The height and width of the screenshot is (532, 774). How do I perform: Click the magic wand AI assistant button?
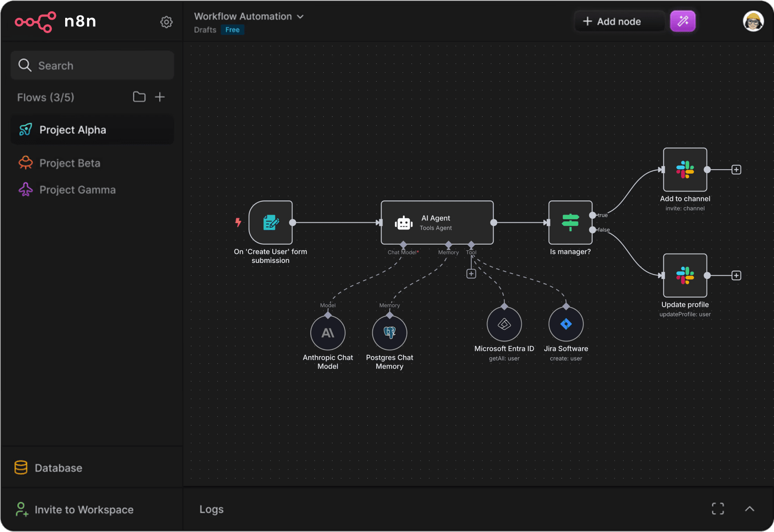point(682,21)
